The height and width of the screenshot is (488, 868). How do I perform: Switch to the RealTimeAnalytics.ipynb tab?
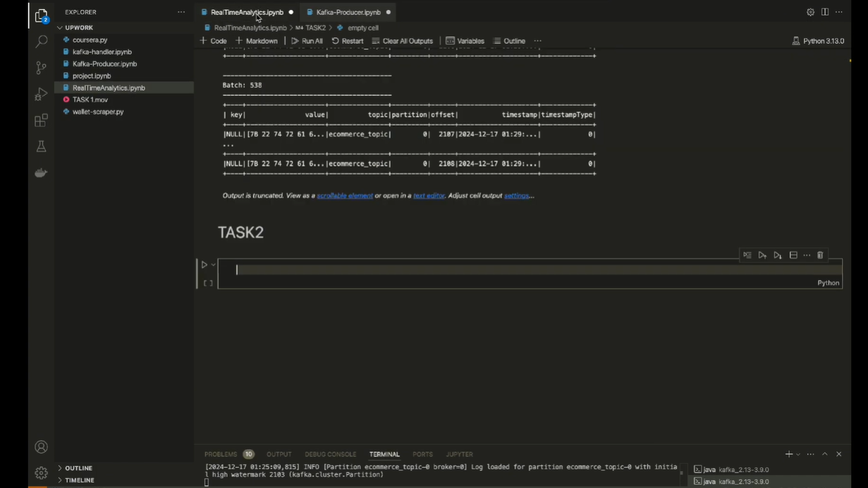[x=247, y=12]
